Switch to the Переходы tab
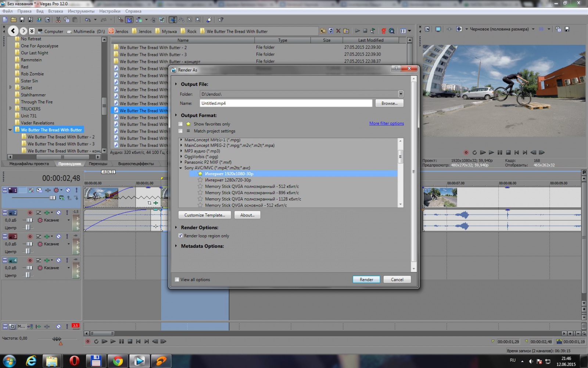Viewport: 588px width, 368px height. (x=98, y=164)
